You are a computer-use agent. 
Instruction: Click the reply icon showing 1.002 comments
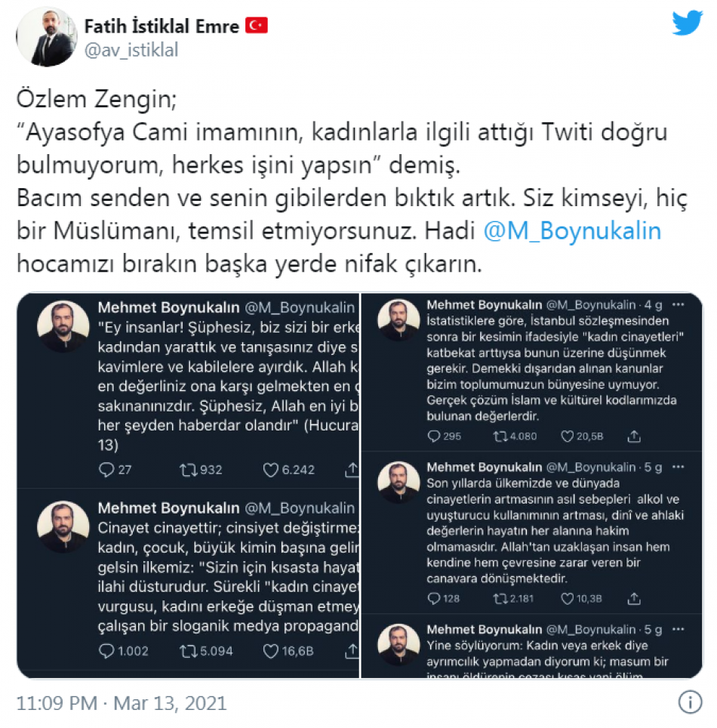[106, 651]
